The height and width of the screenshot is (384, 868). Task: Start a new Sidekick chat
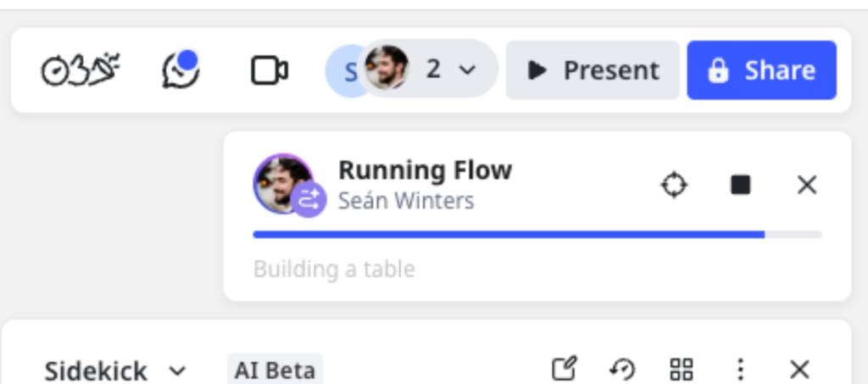(564, 369)
